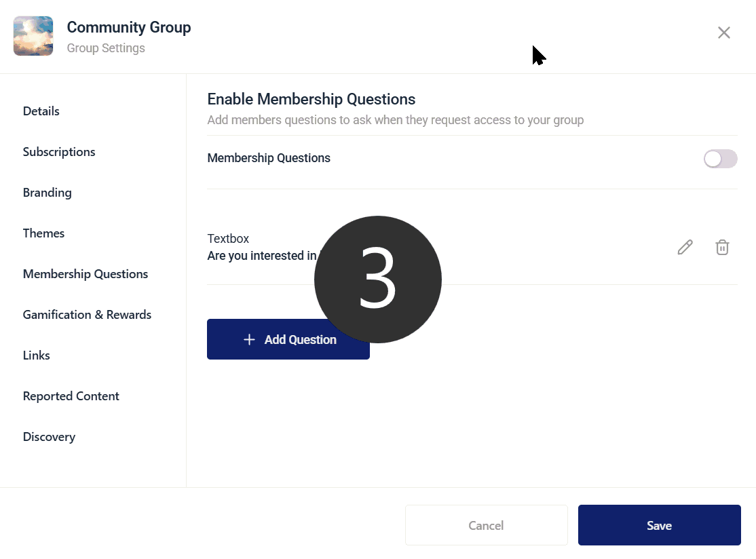Click the Community Group cloud thumbnail
Viewport: 756px width, 559px height.
pos(33,36)
